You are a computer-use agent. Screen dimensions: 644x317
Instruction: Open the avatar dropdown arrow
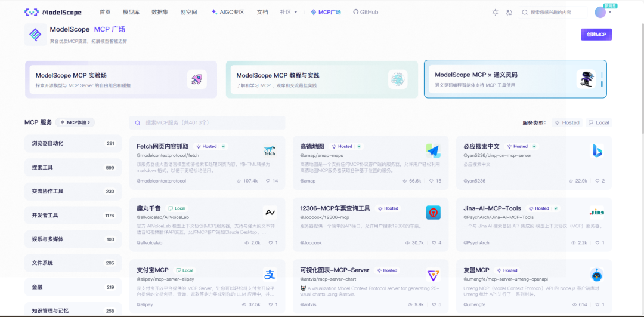[x=610, y=13]
